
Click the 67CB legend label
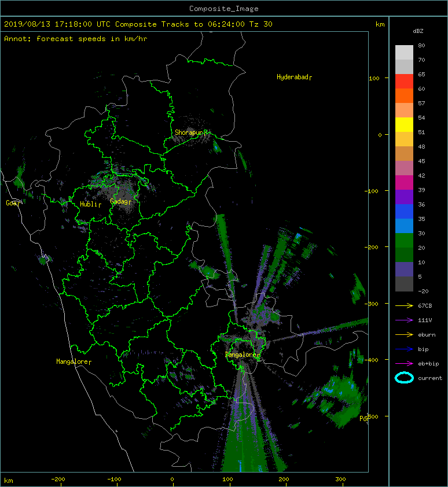tap(425, 305)
